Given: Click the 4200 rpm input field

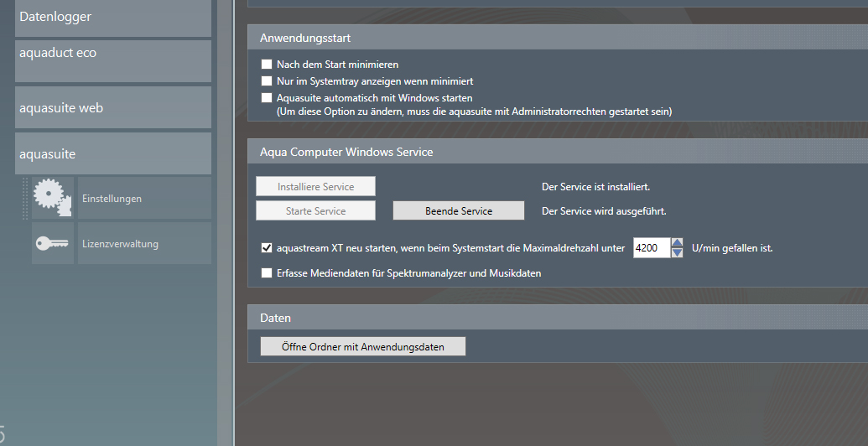Looking at the screenshot, I should pos(651,248).
